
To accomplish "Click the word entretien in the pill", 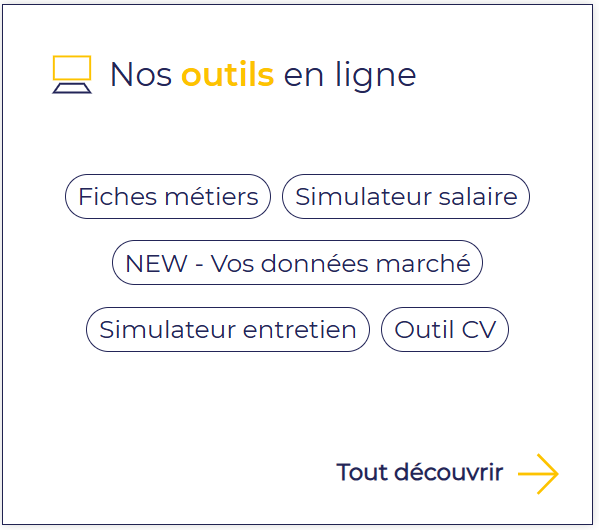I will tap(300, 330).
